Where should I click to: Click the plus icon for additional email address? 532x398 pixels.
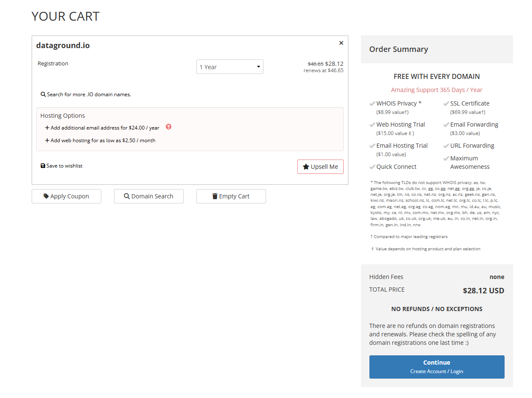pyautogui.click(x=47, y=128)
